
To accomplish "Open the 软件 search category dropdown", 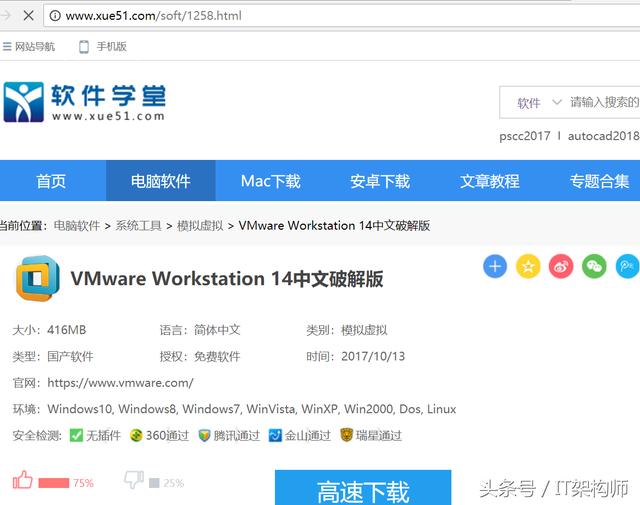I will click(x=539, y=102).
